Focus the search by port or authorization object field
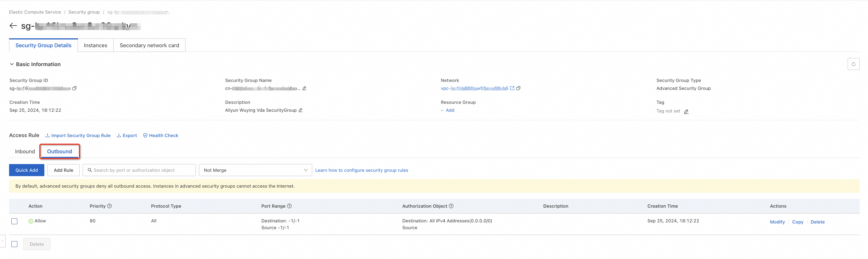 point(139,170)
